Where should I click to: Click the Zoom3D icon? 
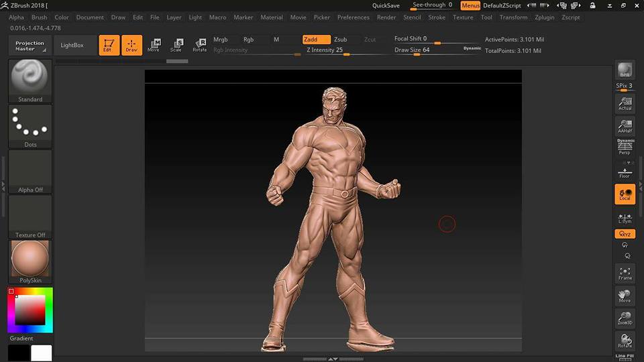(625, 318)
